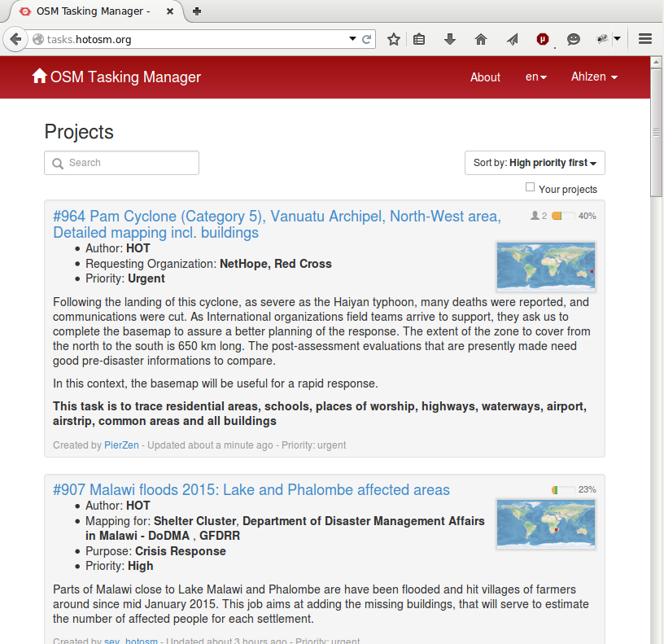The height and width of the screenshot is (644, 664).
Task: Open the Sort by High priority dropdown
Action: tap(535, 163)
